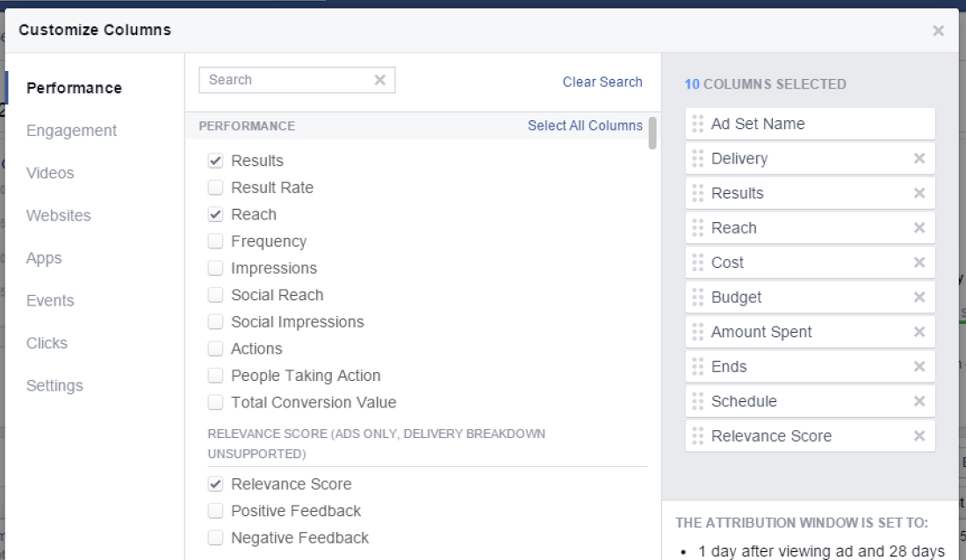Click the drag handle for Ad Set Name

(697, 124)
